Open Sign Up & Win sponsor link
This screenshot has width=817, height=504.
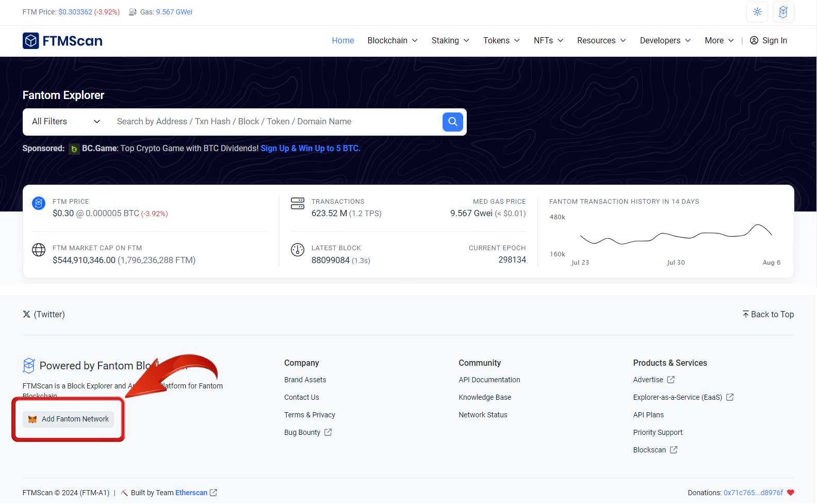(x=311, y=149)
